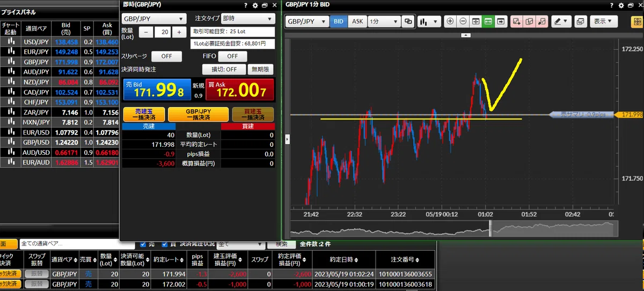Click the chart link/sync icon

point(408,21)
